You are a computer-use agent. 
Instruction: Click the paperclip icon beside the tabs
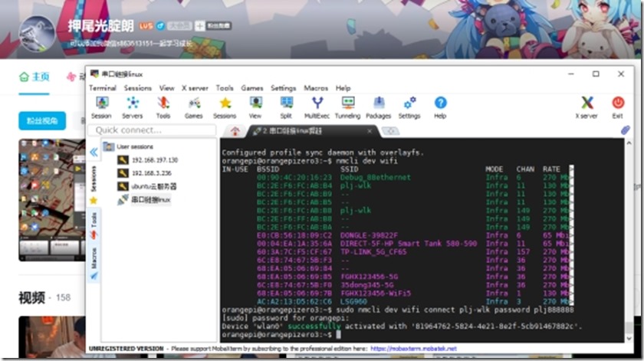[x=625, y=130]
